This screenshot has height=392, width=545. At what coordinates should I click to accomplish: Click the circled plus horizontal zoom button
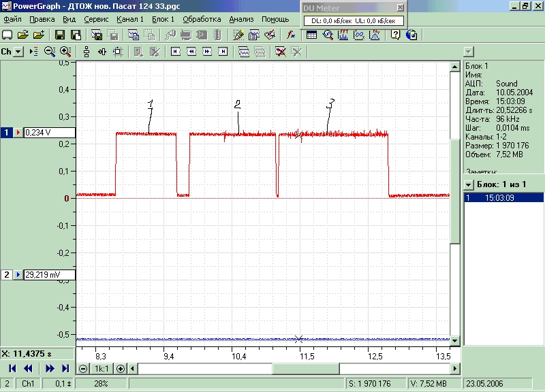coord(121,369)
